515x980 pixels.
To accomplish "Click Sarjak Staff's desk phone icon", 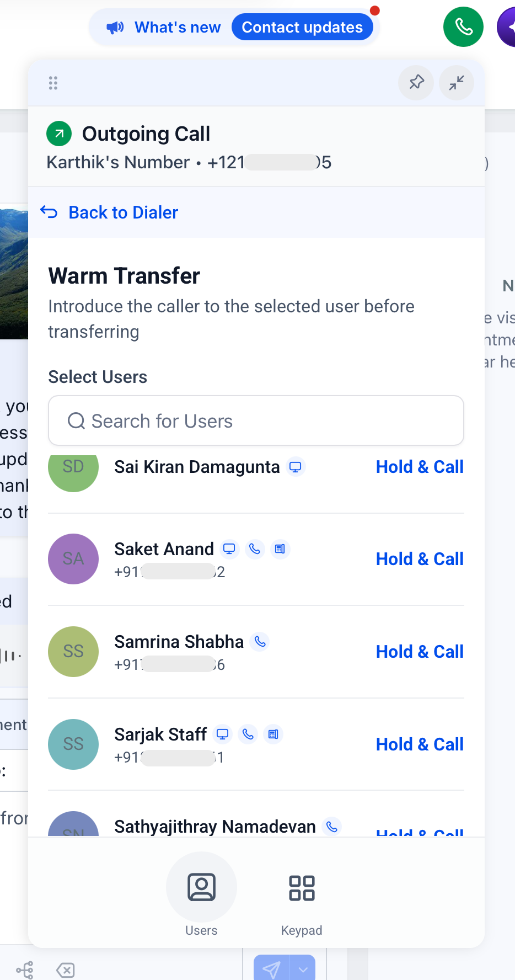I will click(273, 734).
